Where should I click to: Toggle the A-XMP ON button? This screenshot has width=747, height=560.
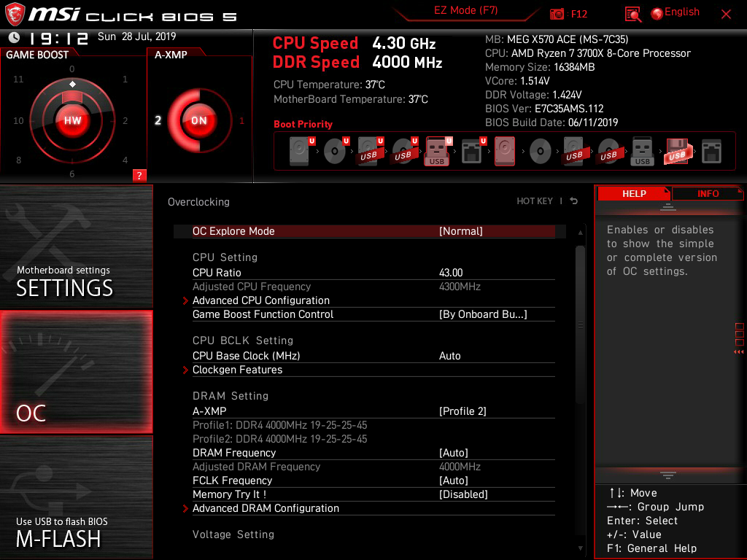(199, 120)
